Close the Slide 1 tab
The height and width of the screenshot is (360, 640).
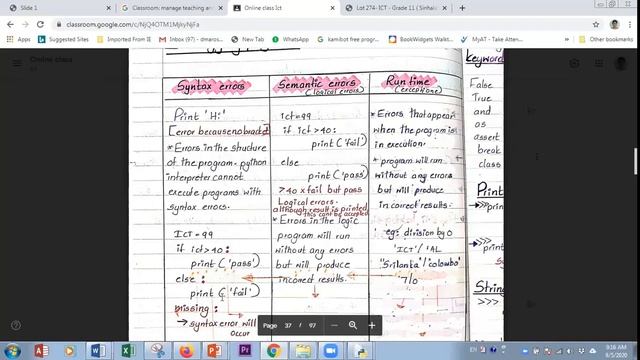pyautogui.click(x=108, y=8)
